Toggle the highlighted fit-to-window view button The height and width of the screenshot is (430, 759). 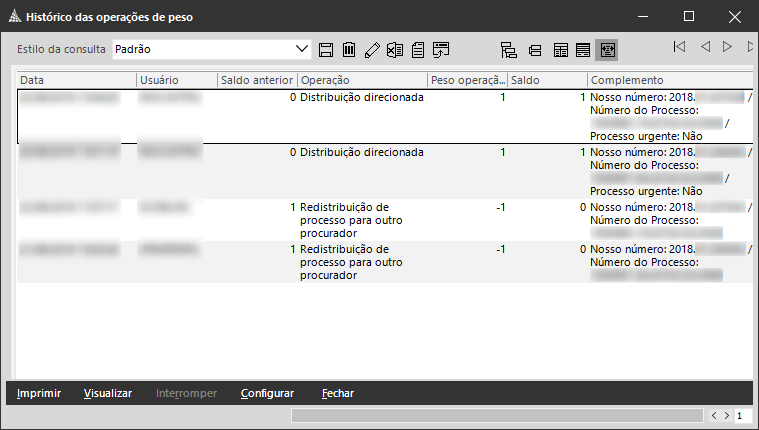pos(606,49)
